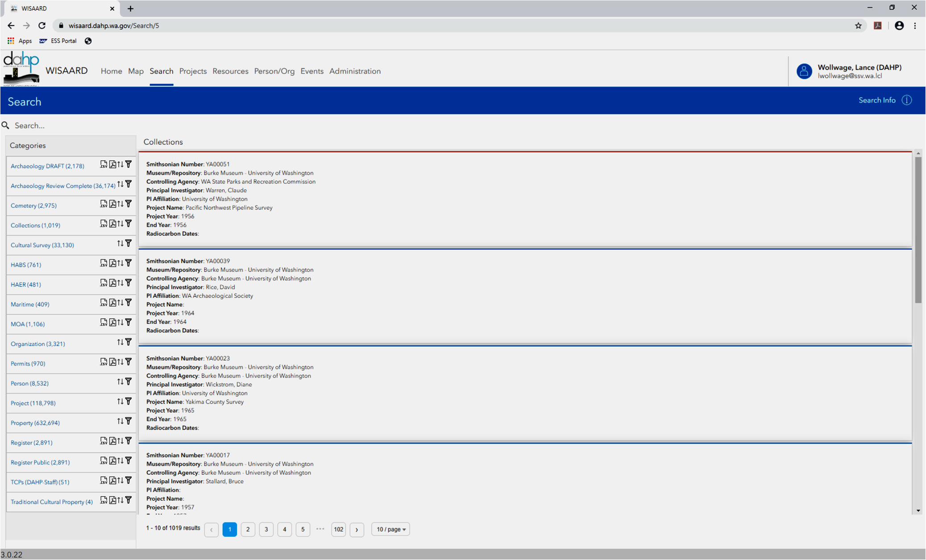Select the Maritime (409) category link

point(30,304)
